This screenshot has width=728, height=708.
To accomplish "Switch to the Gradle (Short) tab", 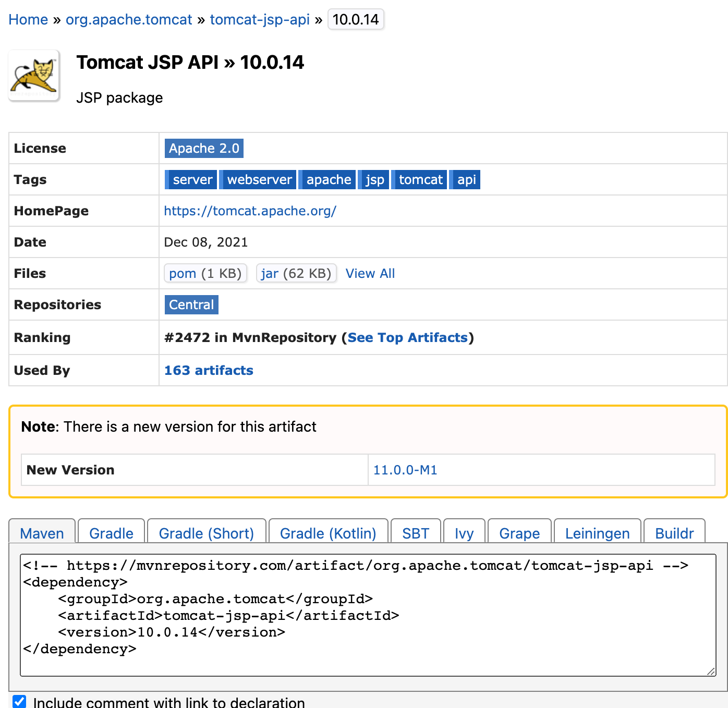I will (x=207, y=531).
